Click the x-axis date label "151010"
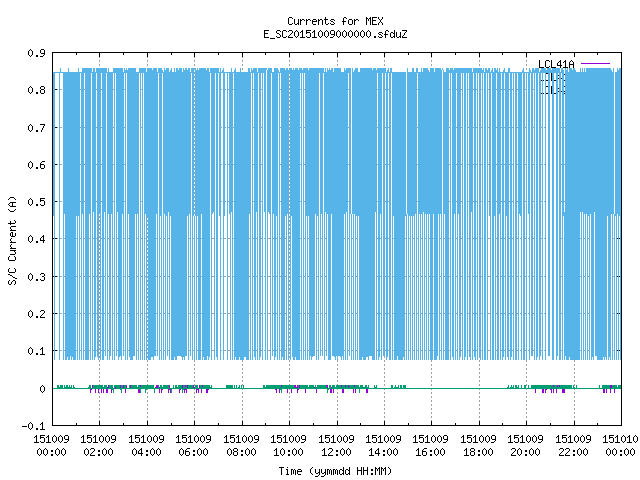The height and width of the screenshot is (480, 640). 620,439
